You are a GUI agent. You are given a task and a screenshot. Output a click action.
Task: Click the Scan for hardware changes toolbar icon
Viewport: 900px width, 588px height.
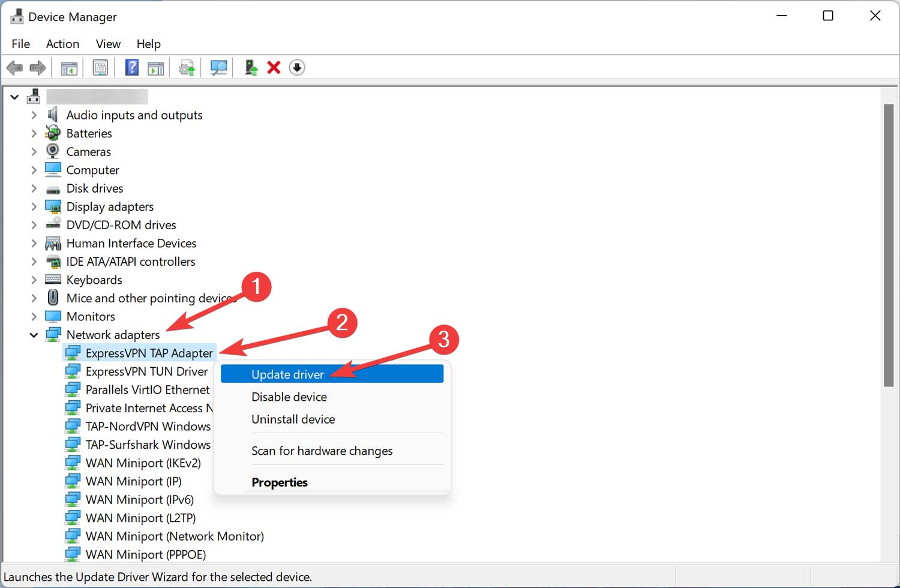click(x=218, y=67)
